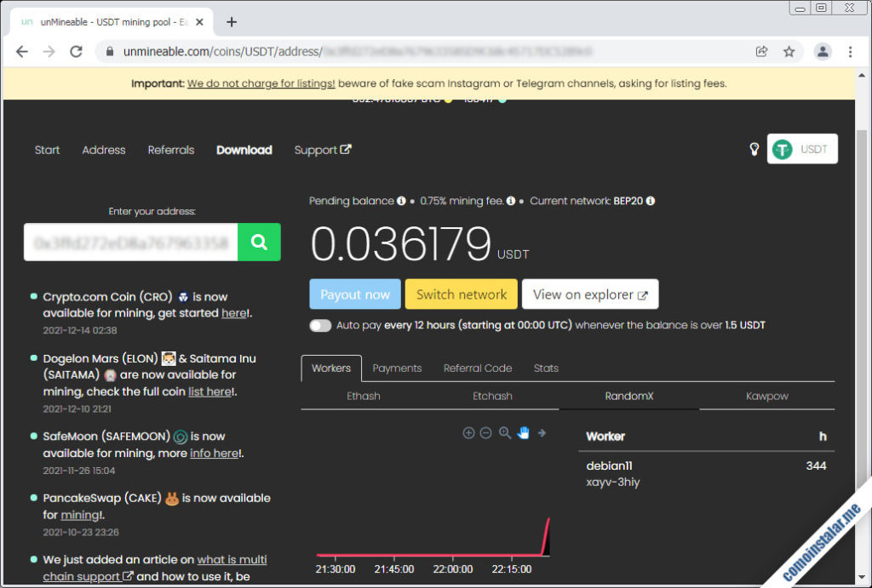Enable the Auto pay toggle
Screen dimensions: 872x588
(x=320, y=325)
